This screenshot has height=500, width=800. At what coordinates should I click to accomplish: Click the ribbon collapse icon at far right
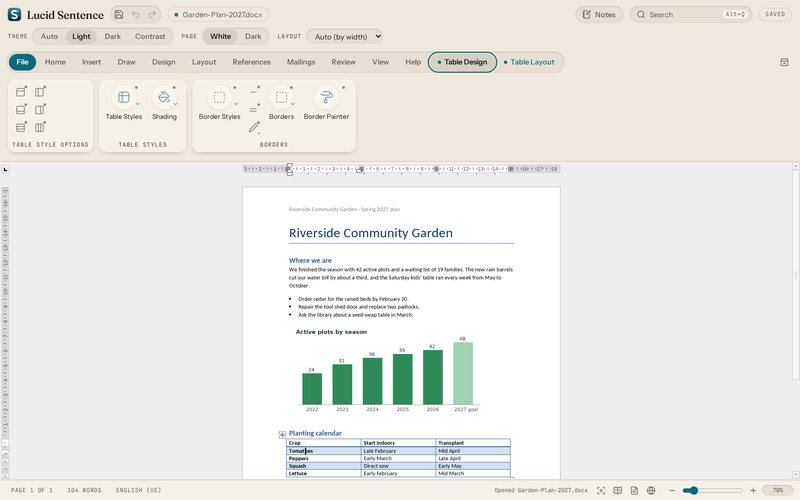(784, 62)
